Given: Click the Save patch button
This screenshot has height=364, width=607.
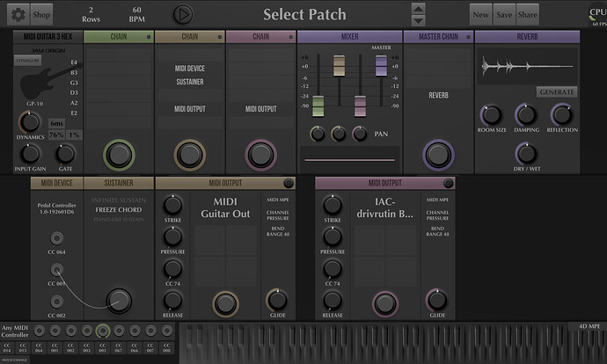Looking at the screenshot, I should coord(504,15).
